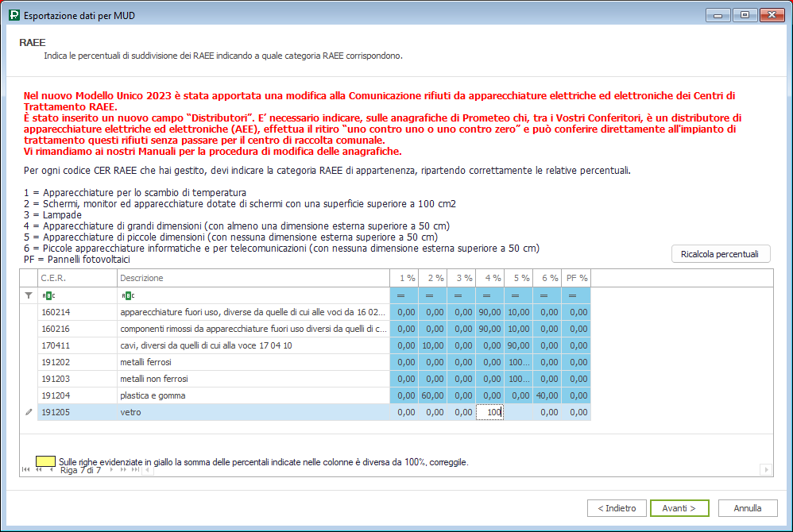The width and height of the screenshot is (793, 532).
Task: Edit the 4 % cell containing 100
Action: (489, 412)
